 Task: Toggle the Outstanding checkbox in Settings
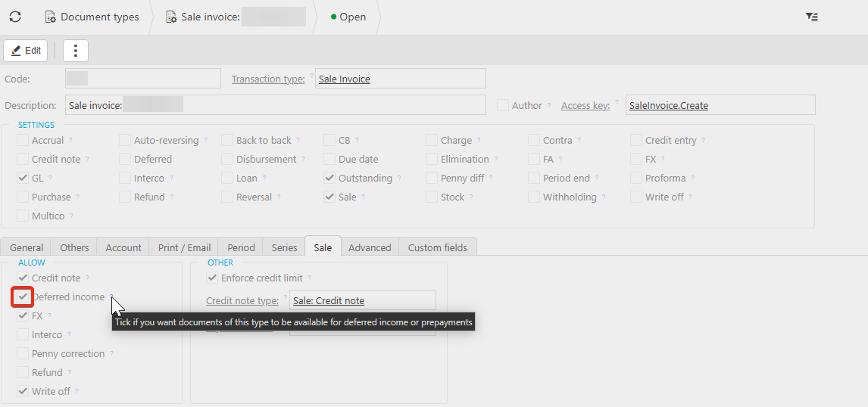click(x=329, y=178)
